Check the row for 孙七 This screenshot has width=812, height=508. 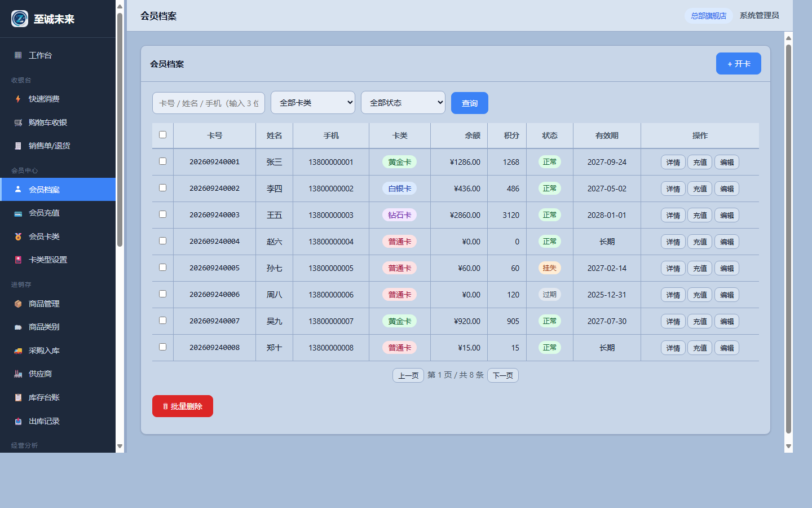coord(162,268)
